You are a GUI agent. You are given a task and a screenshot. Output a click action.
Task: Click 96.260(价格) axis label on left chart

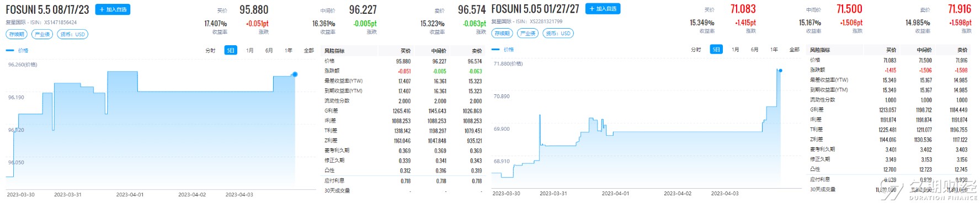pos(23,65)
